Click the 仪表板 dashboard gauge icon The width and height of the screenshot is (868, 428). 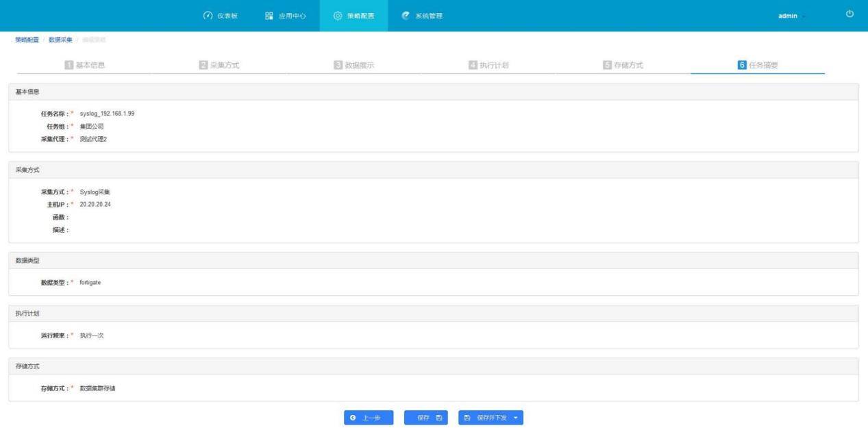point(208,16)
